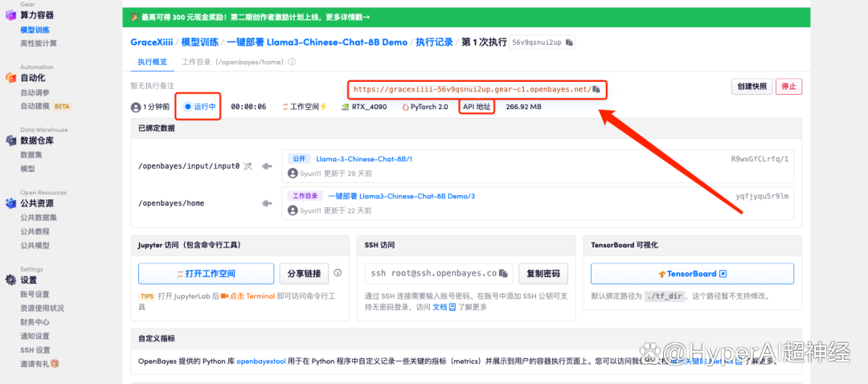Open 资源使用状况 in sidebar
The width and height of the screenshot is (868, 384).
coord(42,308)
